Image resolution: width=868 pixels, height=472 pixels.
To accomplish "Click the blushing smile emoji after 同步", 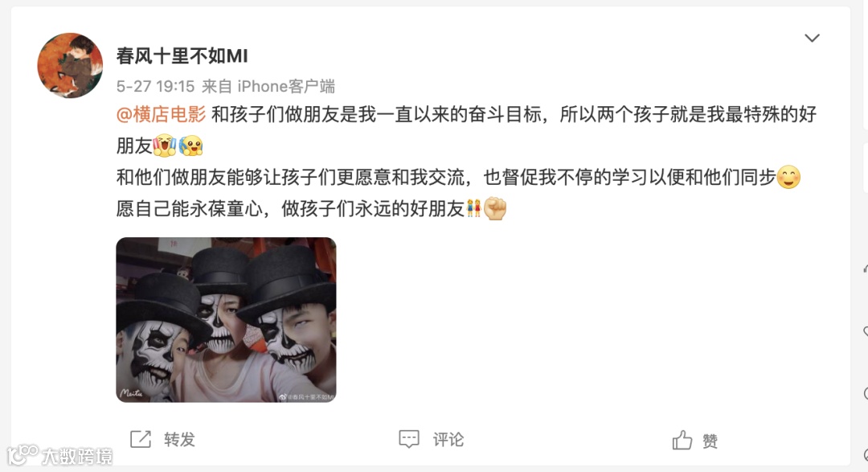I will pos(788,178).
